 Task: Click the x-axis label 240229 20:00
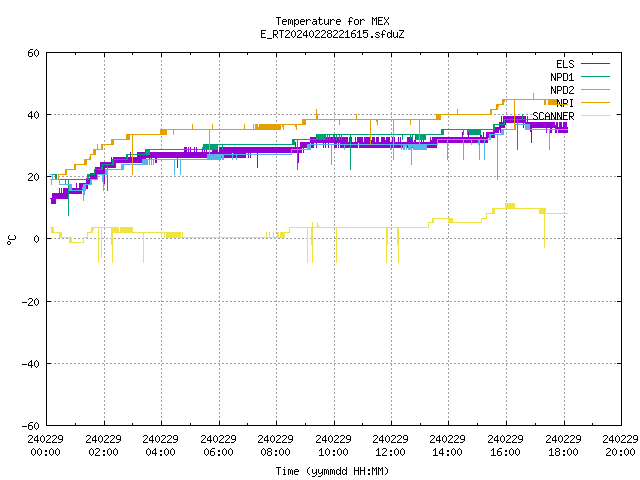621,446
